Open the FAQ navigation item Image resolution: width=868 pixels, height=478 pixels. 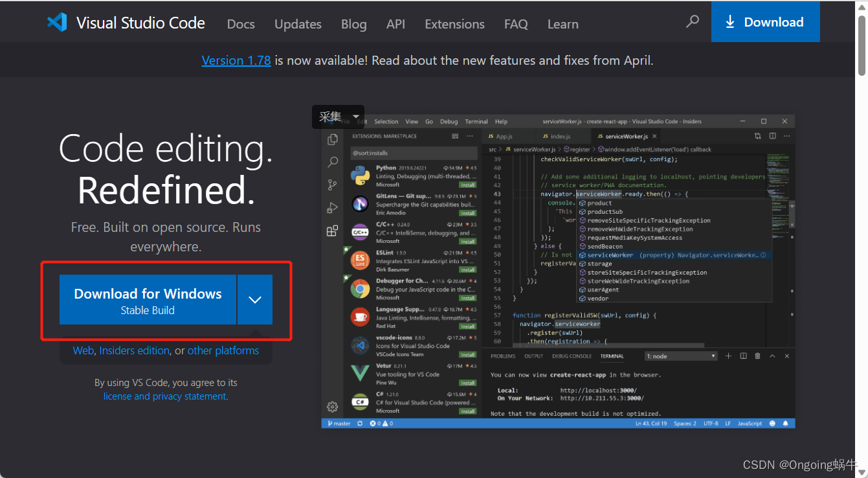tap(516, 24)
